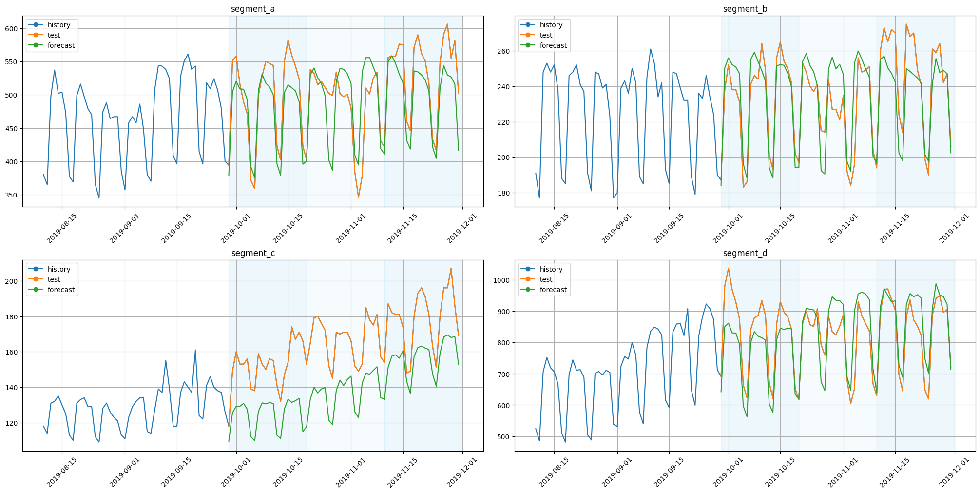This screenshot has width=980, height=493.
Task: Click the 800 y-axis label in segment_d
Action: (x=504, y=343)
